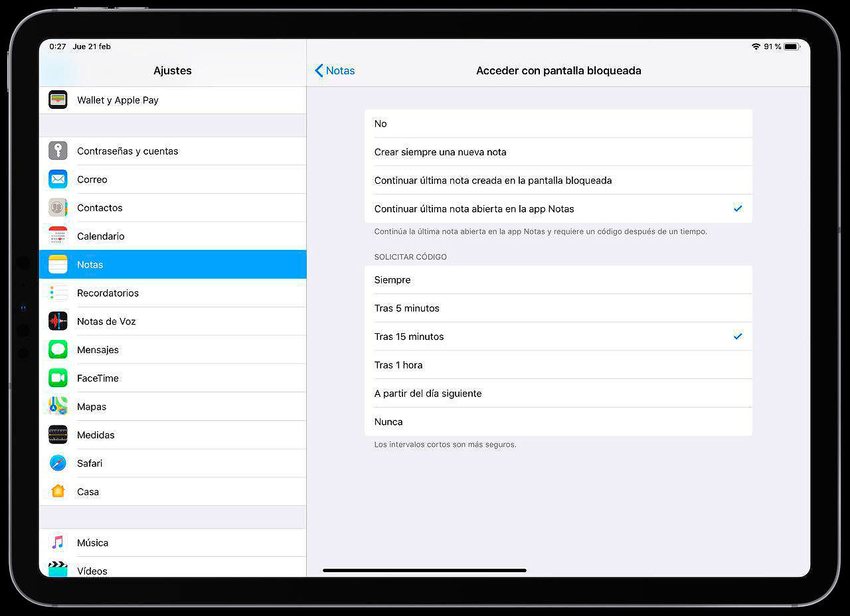
Task: Tap the Vídeos clapperboard icon
Action: tap(58, 570)
